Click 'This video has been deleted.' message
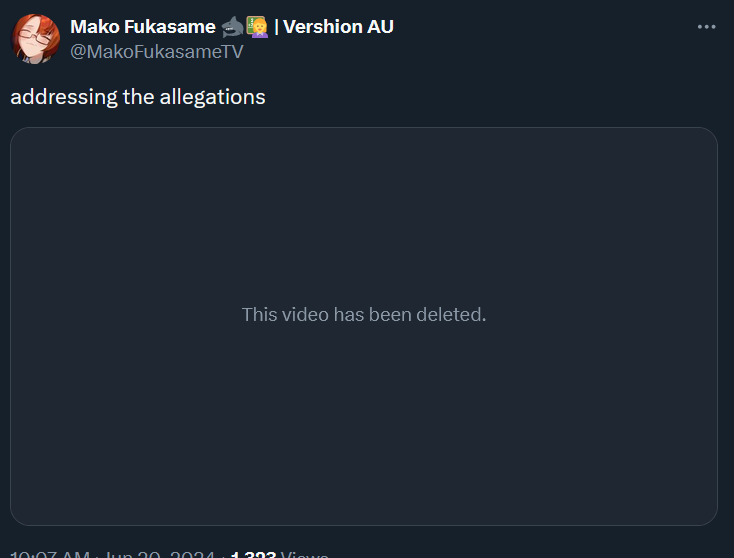Image resolution: width=734 pixels, height=558 pixels. click(364, 315)
